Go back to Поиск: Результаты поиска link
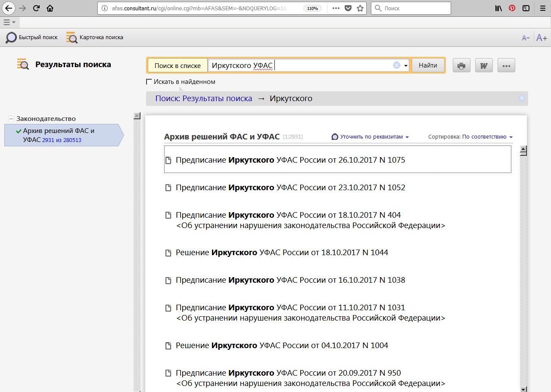 tap(203, 99)
